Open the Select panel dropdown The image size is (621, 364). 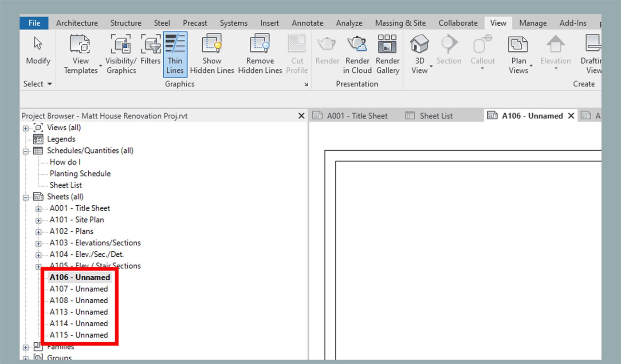point(38,84)
